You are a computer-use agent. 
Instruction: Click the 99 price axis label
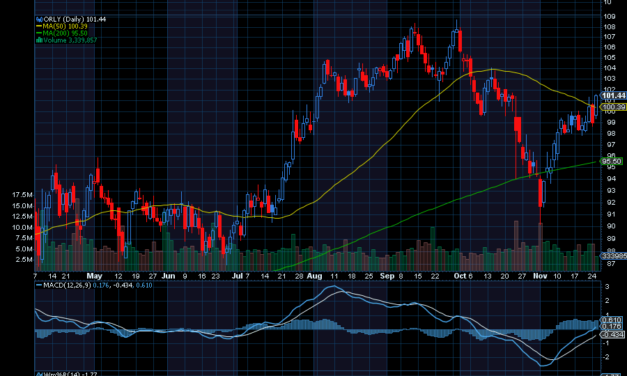tap(611, 122)
